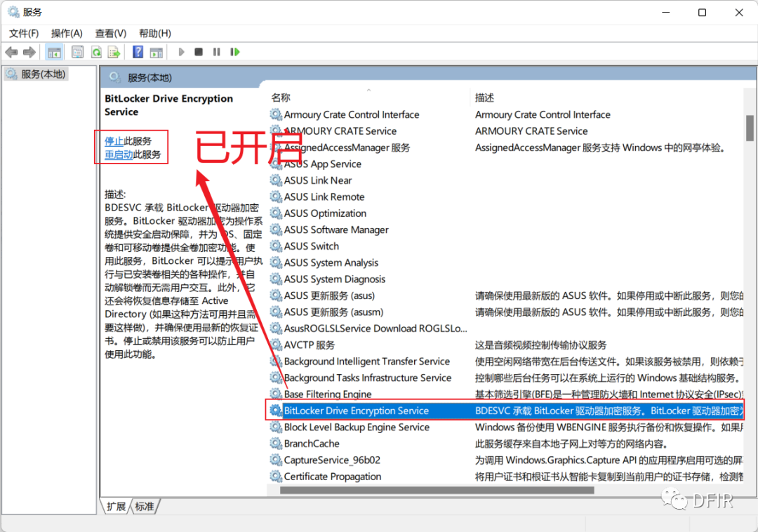The image size is (758, 532).
Task: Click gear icon of ASUS System Diagnosis
Action: point(276,279)
